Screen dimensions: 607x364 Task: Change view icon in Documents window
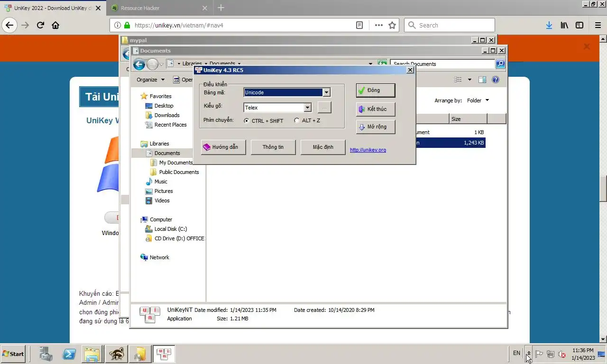click(x=458, y=80)
